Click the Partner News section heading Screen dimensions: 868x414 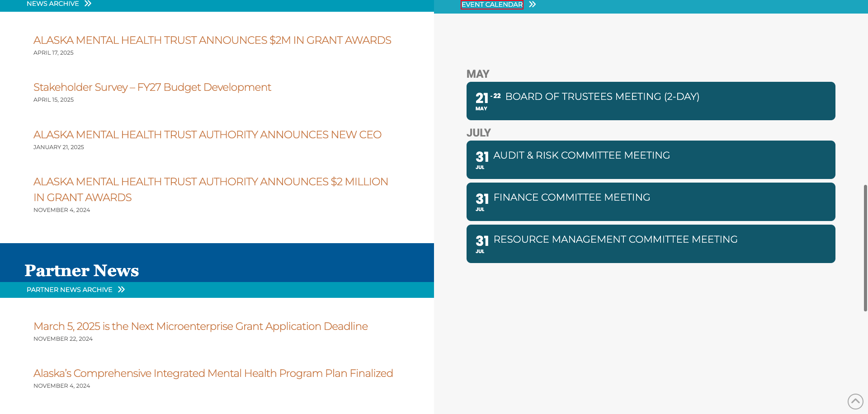[82, 270]
